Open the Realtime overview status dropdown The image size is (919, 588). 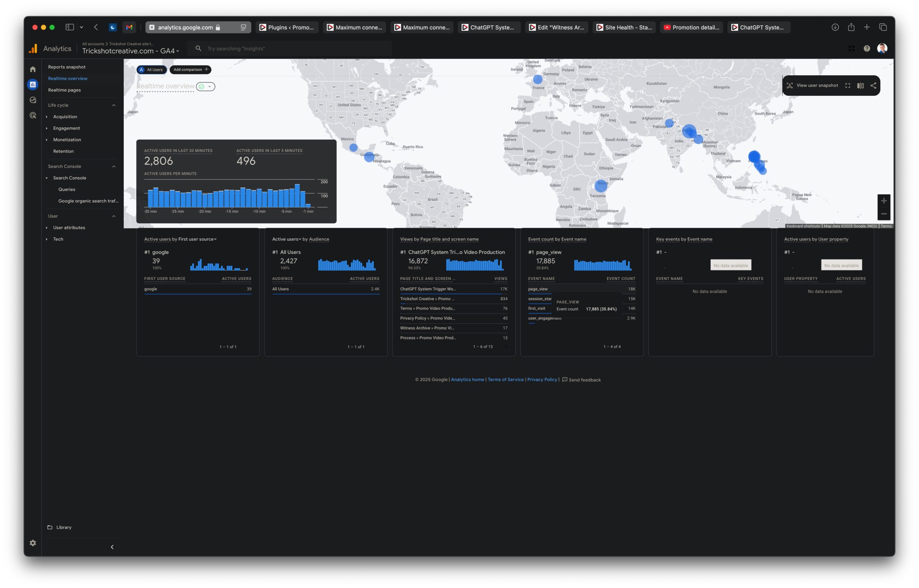[205, 87]
